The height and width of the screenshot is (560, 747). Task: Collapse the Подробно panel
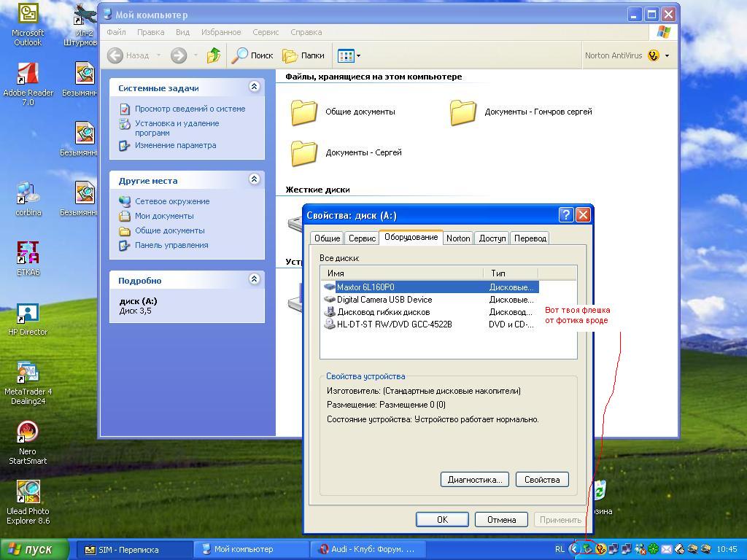pyautogui.click(x=254, y=279)
